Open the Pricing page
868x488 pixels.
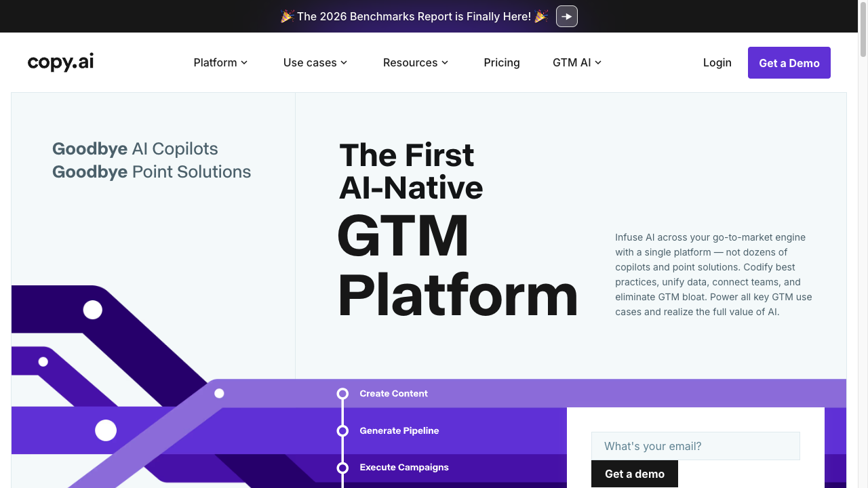pos(502,62)
